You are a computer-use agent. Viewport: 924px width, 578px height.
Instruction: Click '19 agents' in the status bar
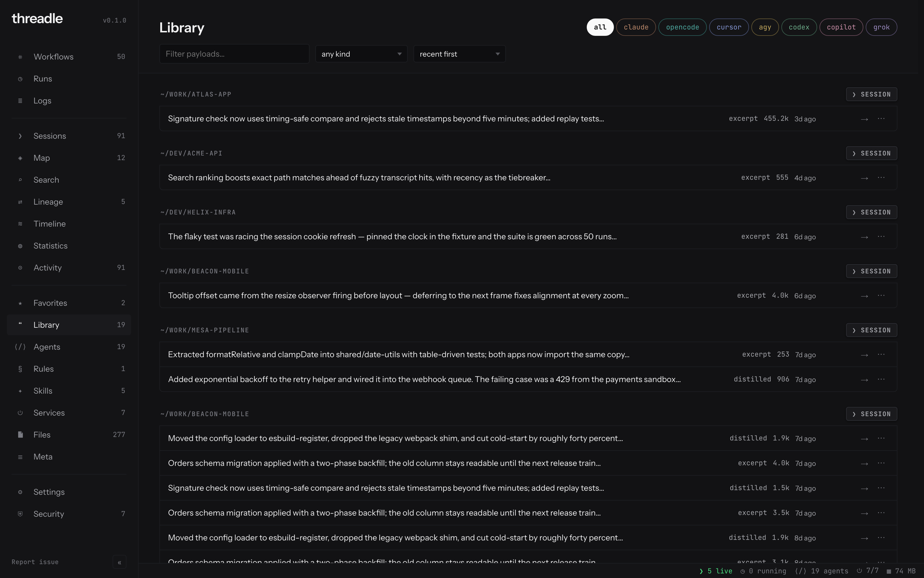[822, 571]
